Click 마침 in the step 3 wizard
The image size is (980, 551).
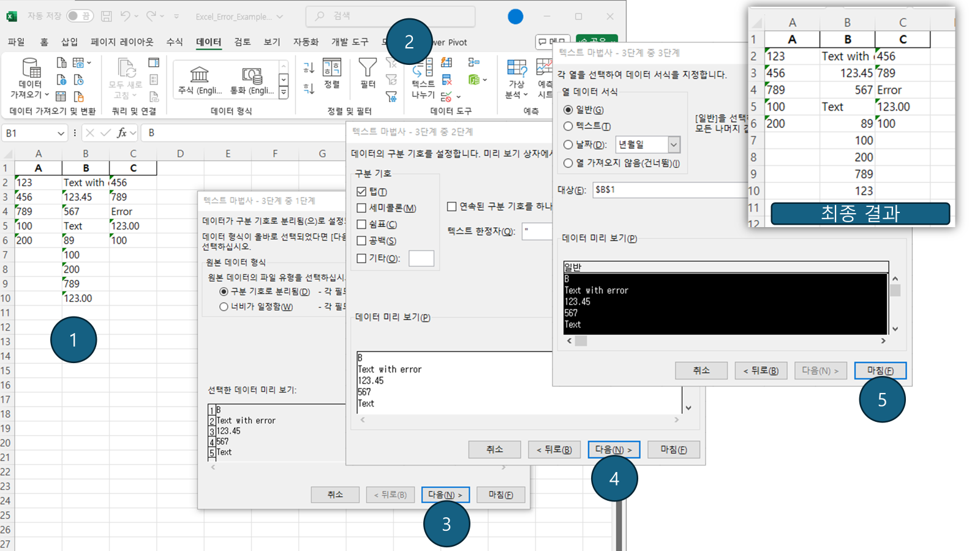880,370
